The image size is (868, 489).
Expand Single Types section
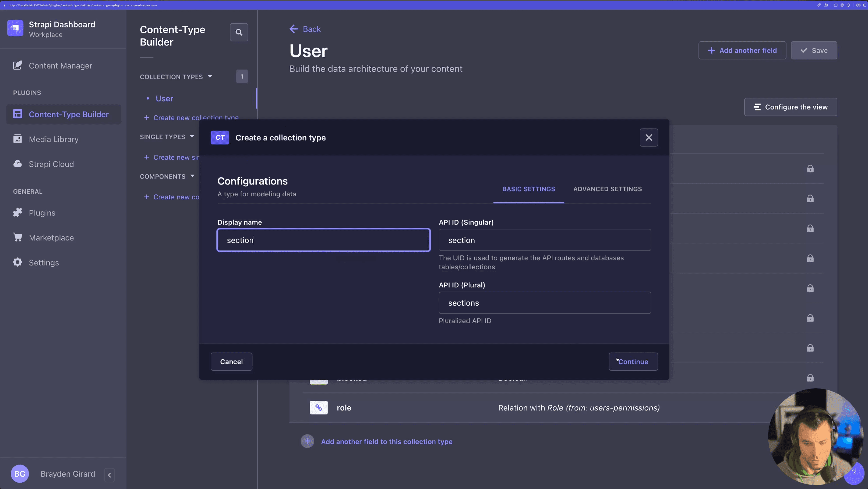[167, 137]
